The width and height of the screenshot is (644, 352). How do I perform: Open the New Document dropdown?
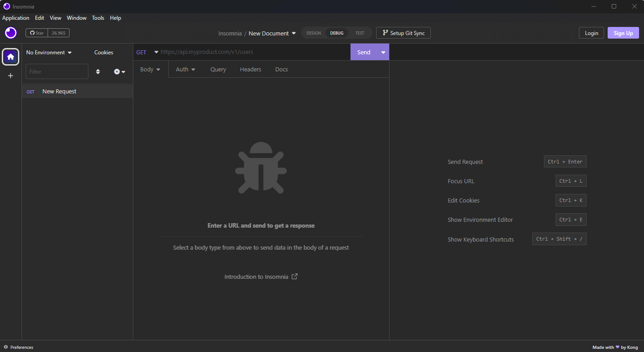272,33
